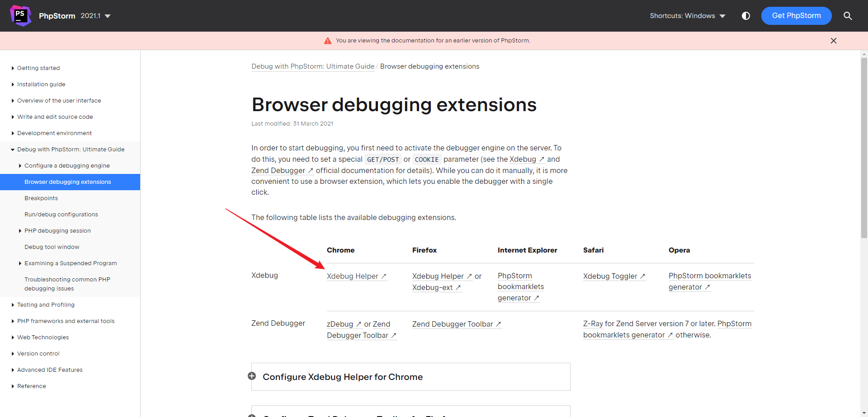The width and height of the screenshot is (868, 417).
Task: Open the Xdebug Toggler Safari link
Action: point(614,276)
